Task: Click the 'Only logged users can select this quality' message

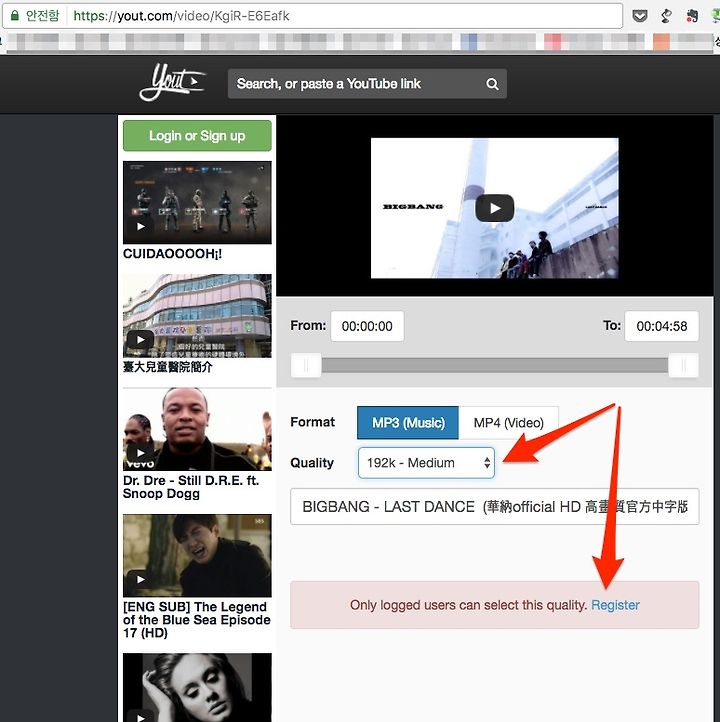Action: pos(468,605)
